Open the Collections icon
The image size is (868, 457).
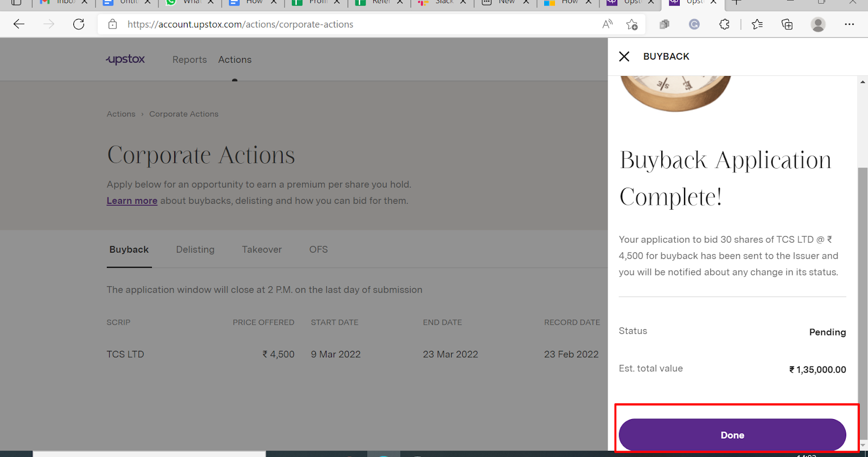click(x=787, y=24)
